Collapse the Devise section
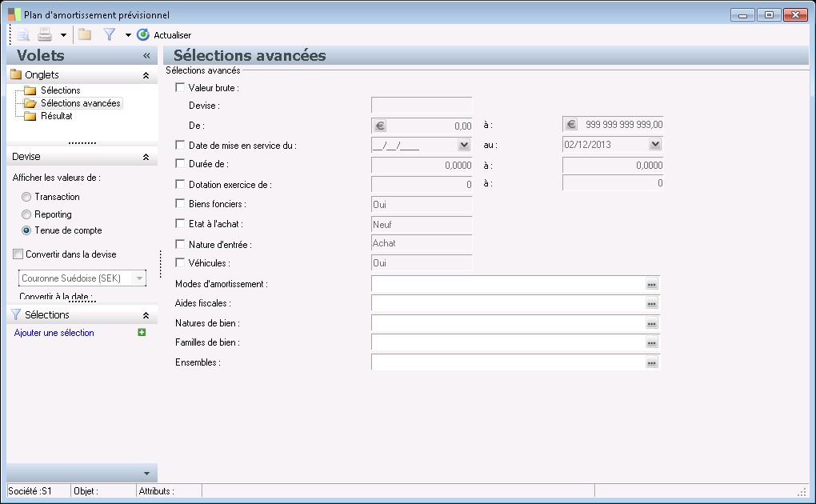 coord(146,157)
